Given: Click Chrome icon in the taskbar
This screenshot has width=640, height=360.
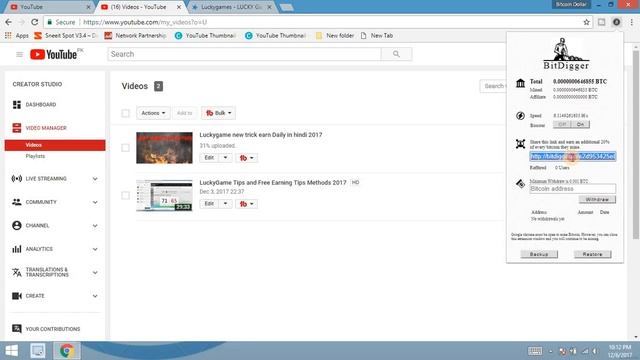Looking at the screenshot, I should 67,351.
